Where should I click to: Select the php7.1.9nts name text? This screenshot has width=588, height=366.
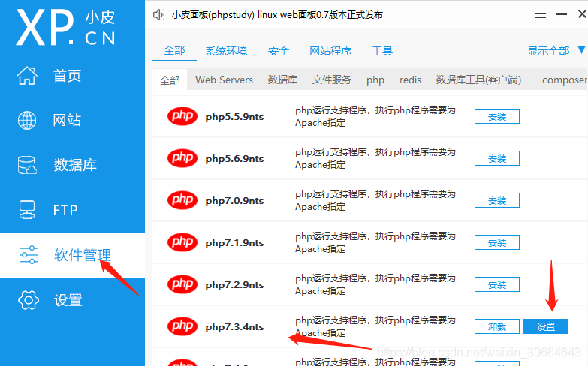point(234,243)
